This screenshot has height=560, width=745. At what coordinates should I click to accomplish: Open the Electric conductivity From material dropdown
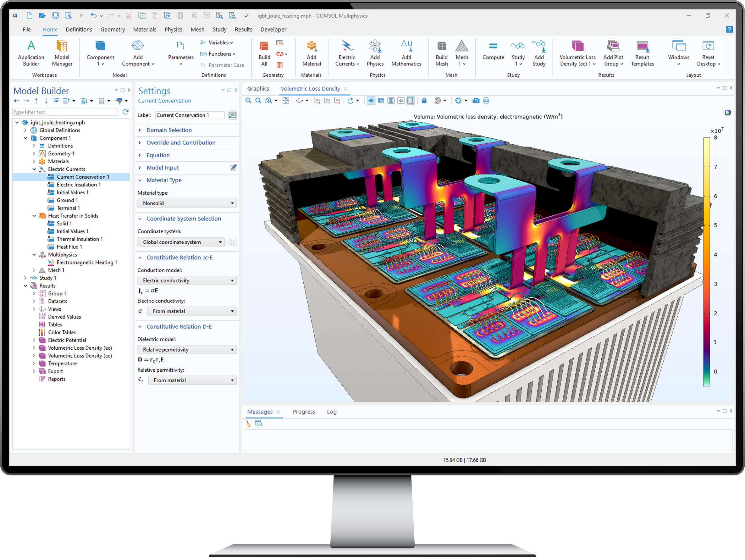click(192, 311)
